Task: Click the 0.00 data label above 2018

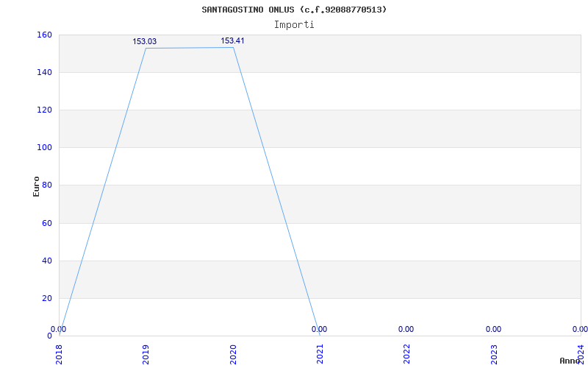Action: (x=59, y=329)
